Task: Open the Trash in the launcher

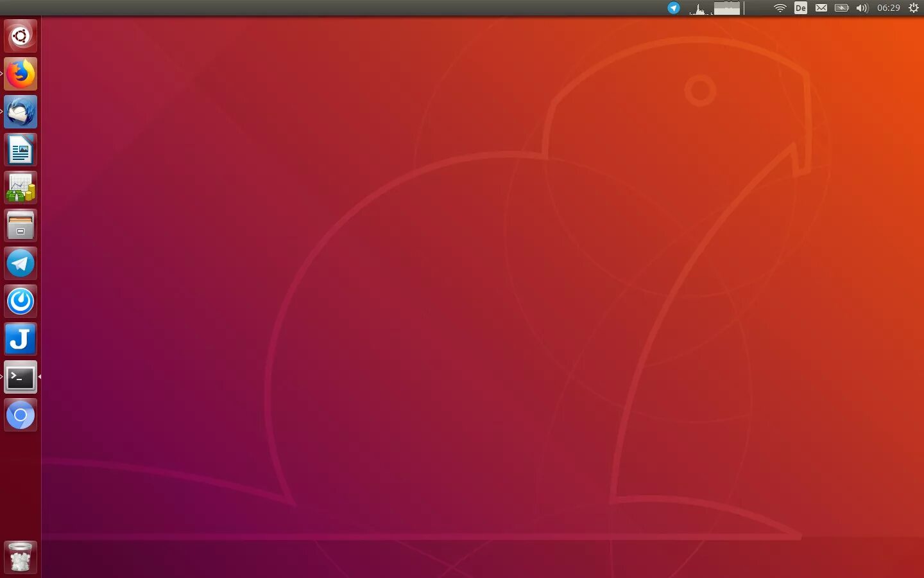Action: 21,557
